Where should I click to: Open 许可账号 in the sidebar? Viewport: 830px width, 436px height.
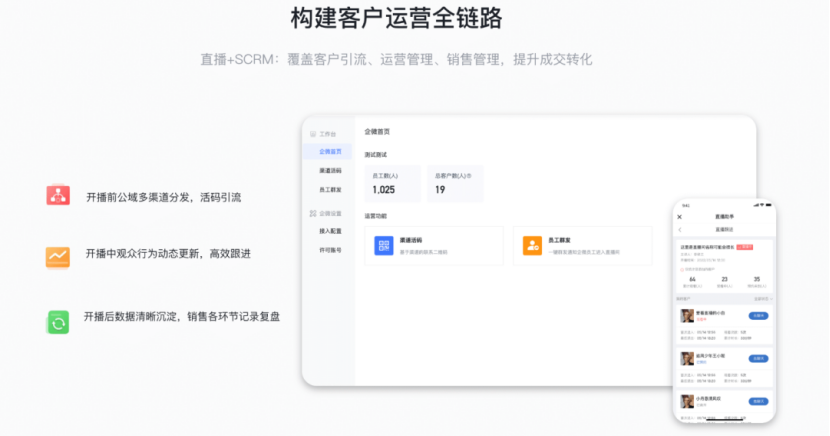pos(330,250)
